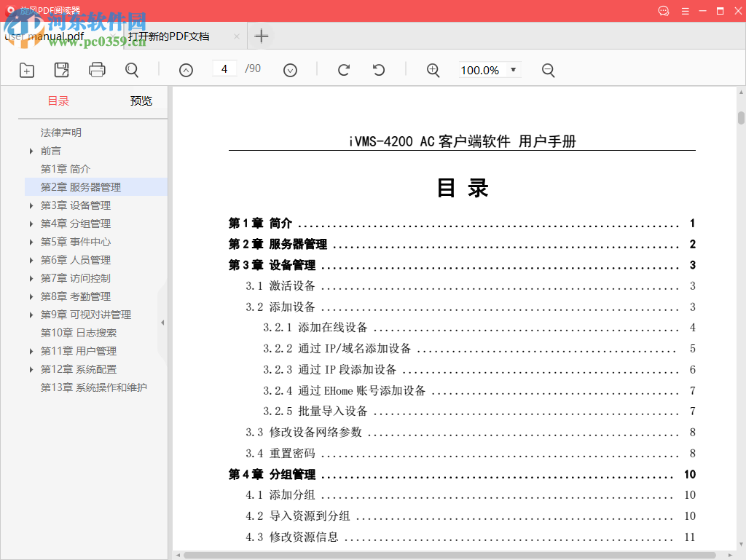Switch to the 预览 tab

141,100
